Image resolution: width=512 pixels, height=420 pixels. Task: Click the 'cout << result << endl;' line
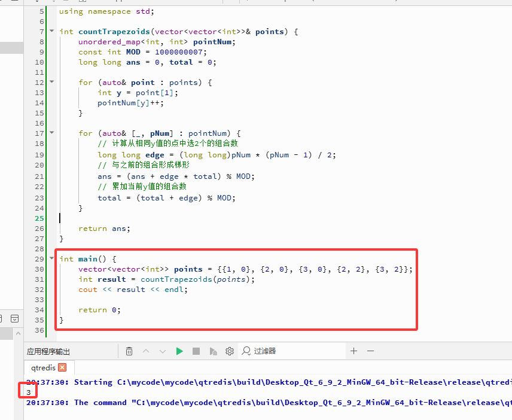click(133, 290)
